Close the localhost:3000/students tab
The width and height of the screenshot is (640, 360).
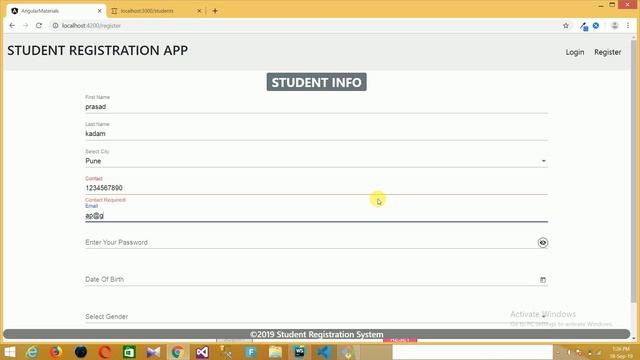pyautogui.click(x=199, y=11)
